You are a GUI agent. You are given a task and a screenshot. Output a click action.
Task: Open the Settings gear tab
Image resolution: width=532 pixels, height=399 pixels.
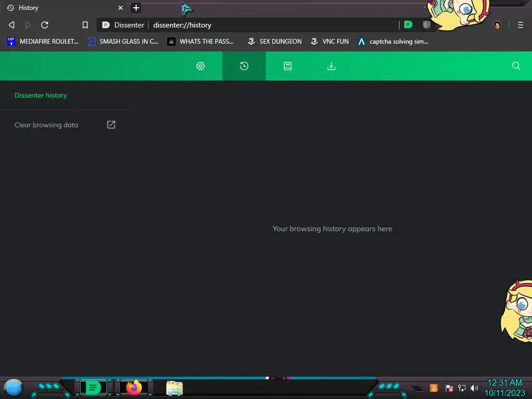coord(201,66)
